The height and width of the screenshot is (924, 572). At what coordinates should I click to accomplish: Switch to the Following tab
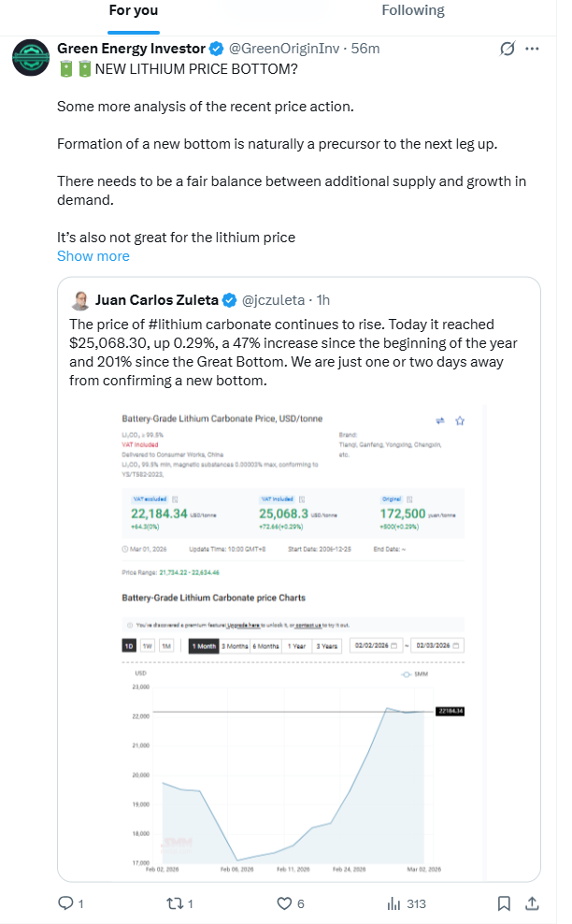coord(412,11)
